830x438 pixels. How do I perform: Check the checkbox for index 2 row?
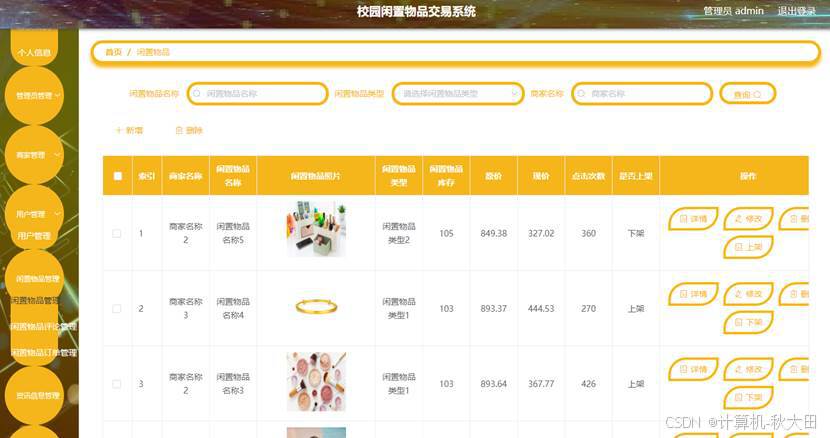[116, 309]
